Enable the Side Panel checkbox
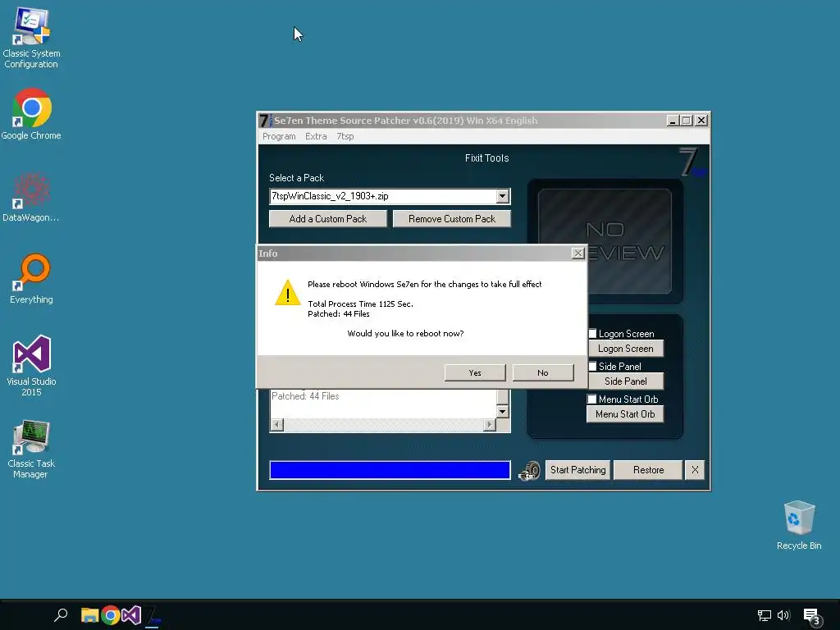The width and height of the screenshot is (840, 630). tap(592, 367)
